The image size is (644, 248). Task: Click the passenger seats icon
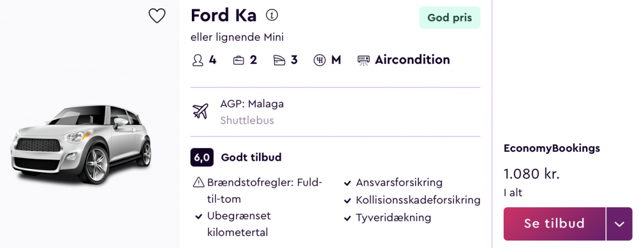pyautogui.click(x=198, y=60)
